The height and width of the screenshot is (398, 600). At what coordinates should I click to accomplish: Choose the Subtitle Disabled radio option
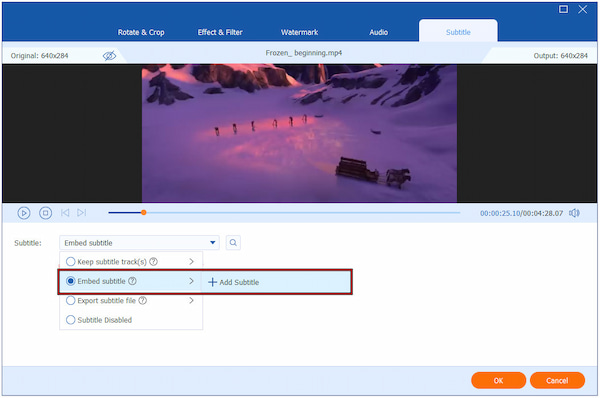pos(70,320)
